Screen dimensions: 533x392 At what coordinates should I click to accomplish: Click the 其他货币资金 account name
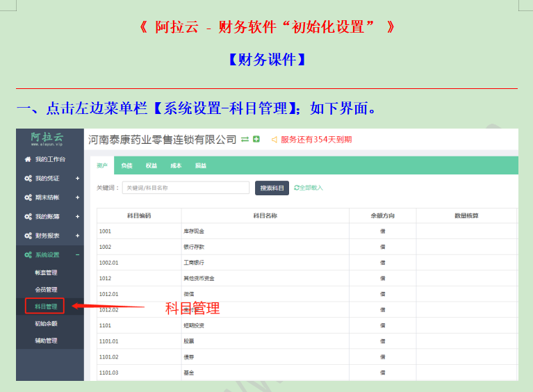pyautogui.click(x=199, y=278)
